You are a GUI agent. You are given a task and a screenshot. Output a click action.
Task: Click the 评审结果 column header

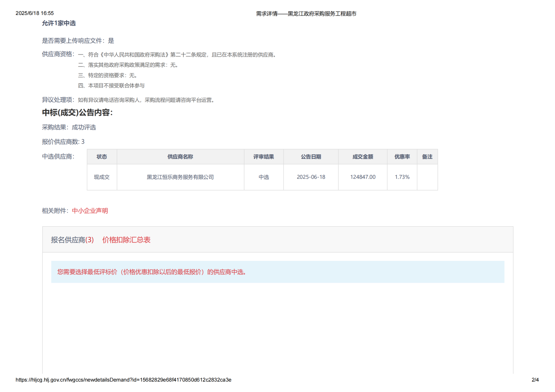pos(263,157)
